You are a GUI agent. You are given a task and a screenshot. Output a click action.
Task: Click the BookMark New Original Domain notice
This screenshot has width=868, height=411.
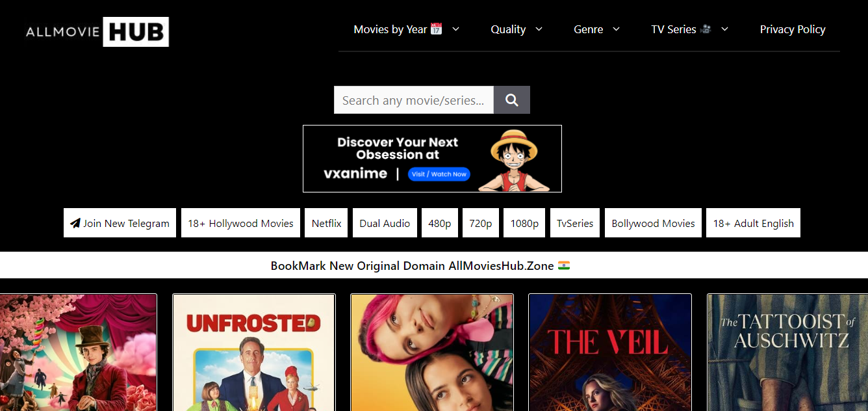[x=420, y=265]
